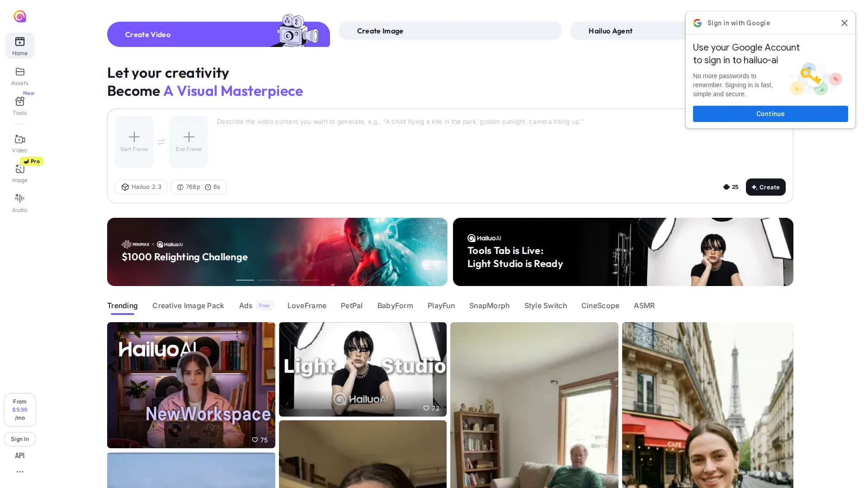868x488 pixels.
Task: Click the Create Video button
Action: (x=218, y=34)
